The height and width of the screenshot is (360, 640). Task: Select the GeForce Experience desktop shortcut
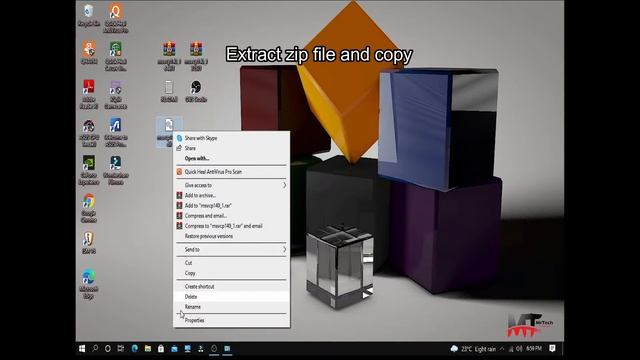89,170
